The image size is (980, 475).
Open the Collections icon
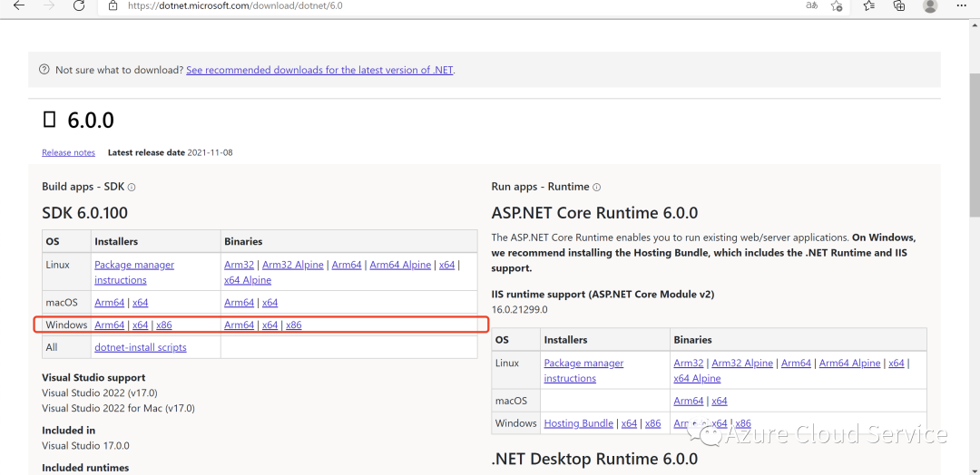click(899, 5)
